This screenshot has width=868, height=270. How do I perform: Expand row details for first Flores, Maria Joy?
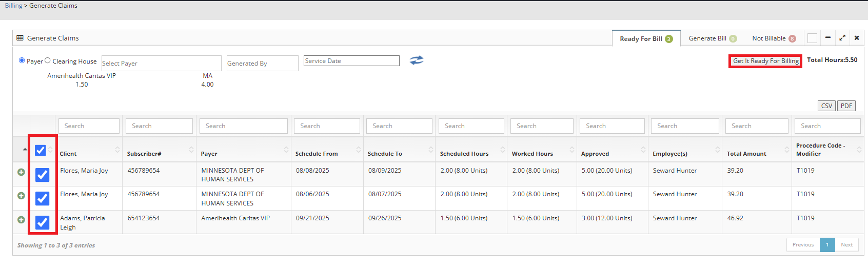coord(21,172)
